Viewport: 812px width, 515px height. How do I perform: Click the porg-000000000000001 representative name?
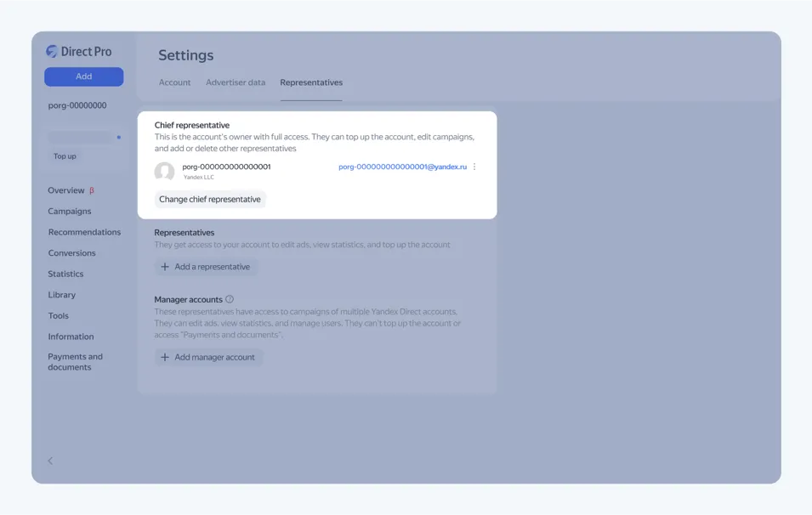click(x=226, y=167)
